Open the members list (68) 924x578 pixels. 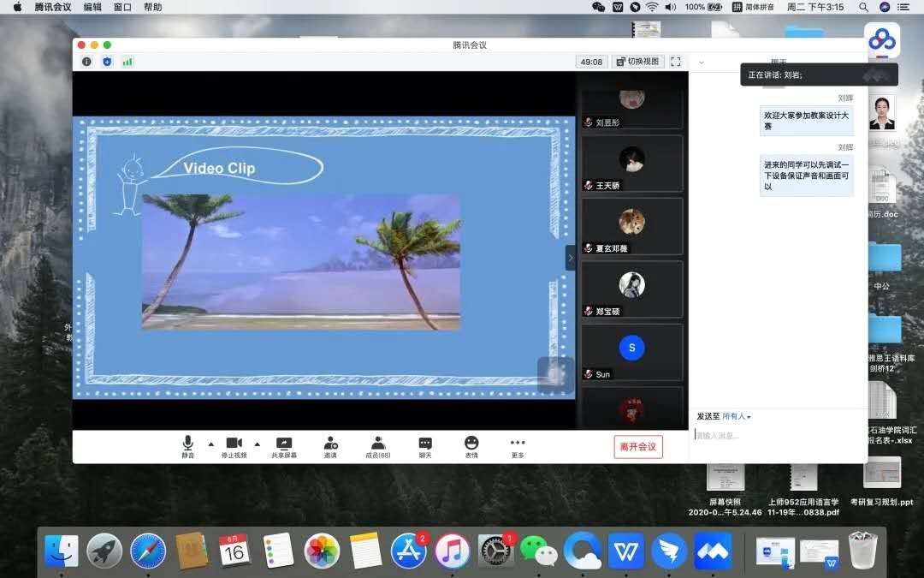pyautogui.click(x=377, y=446)
